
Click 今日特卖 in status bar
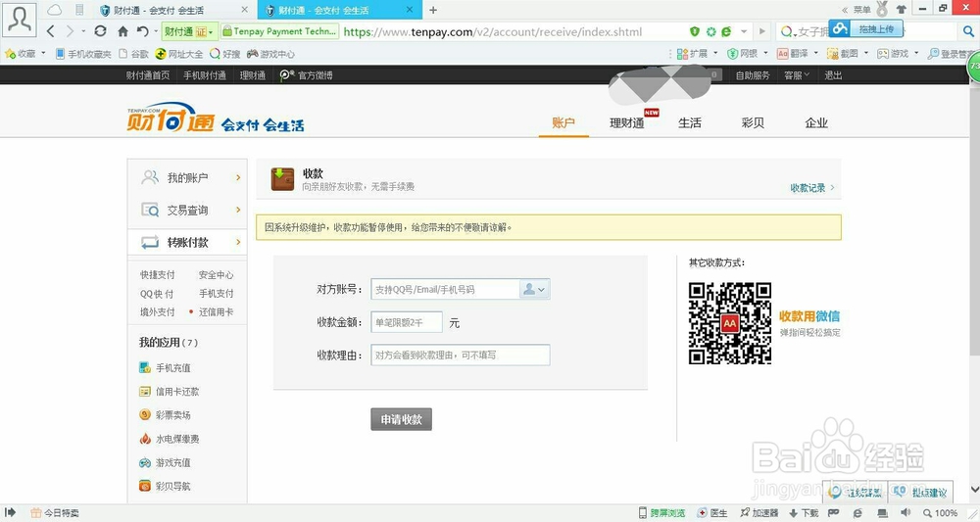[55, 512]
